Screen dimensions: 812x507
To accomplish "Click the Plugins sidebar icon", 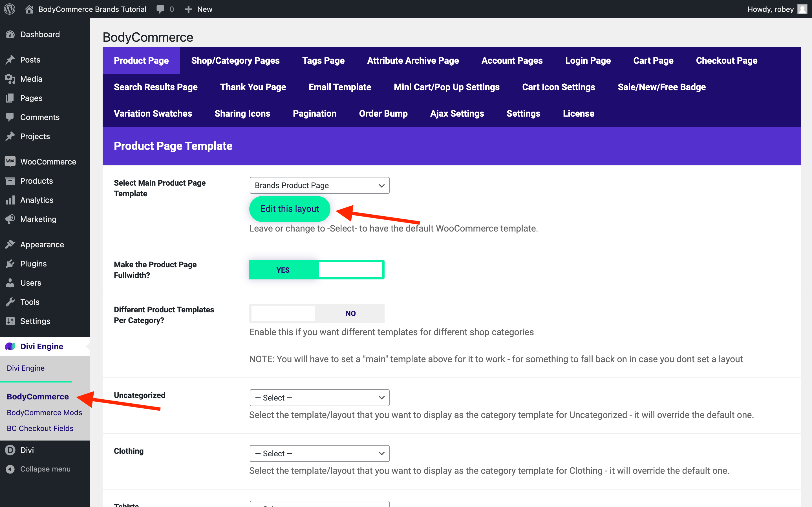I will coord(10,263).
